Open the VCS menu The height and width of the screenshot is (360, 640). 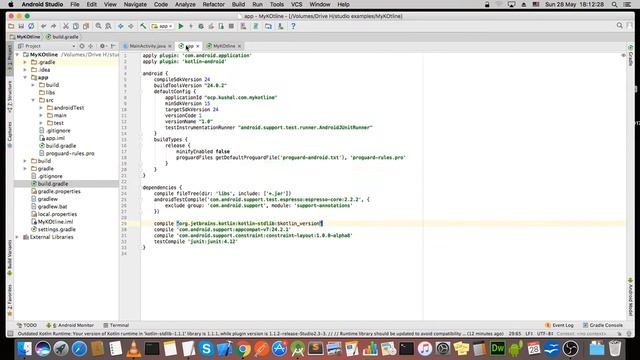pyautogui.click(x=296, y=4)
